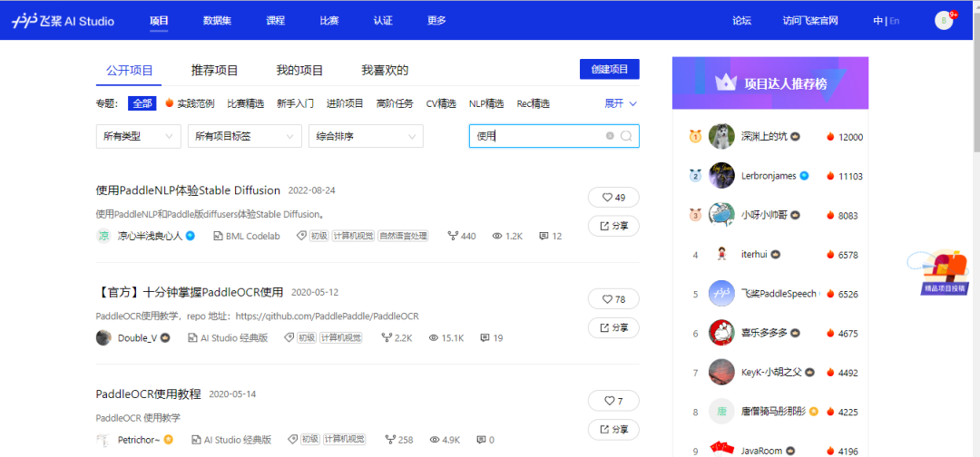Filter by 新手入门 topic
This screenshot has height=457, width=980.
coord(296,103)
